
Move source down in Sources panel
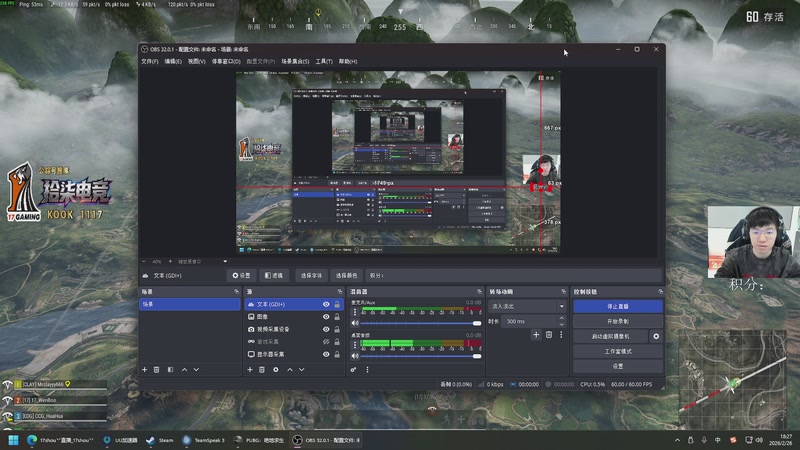point(302,369)
